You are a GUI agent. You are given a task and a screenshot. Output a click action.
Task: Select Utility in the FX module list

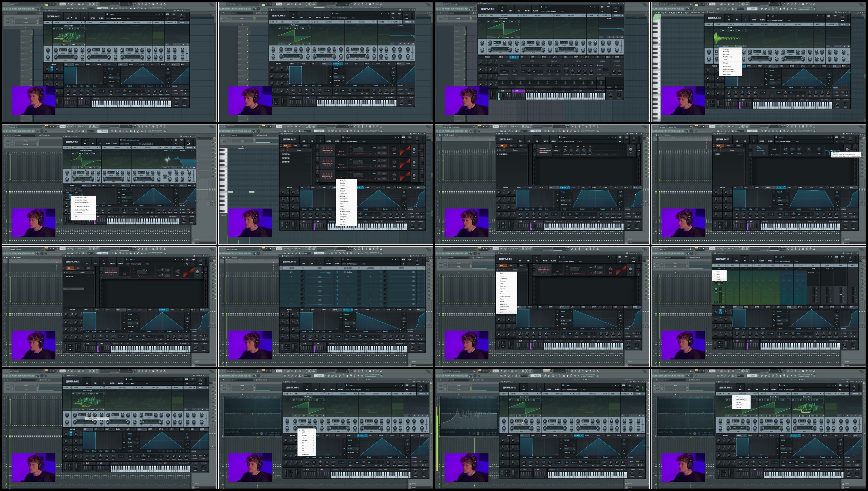502,312
